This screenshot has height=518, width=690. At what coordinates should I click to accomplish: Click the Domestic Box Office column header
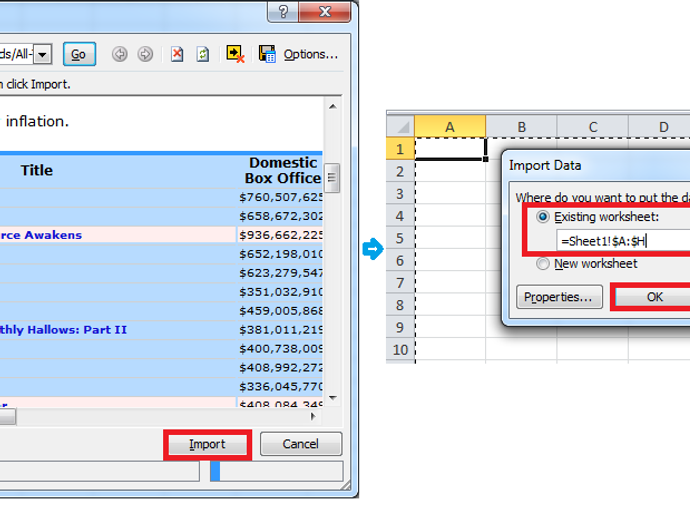283,170
